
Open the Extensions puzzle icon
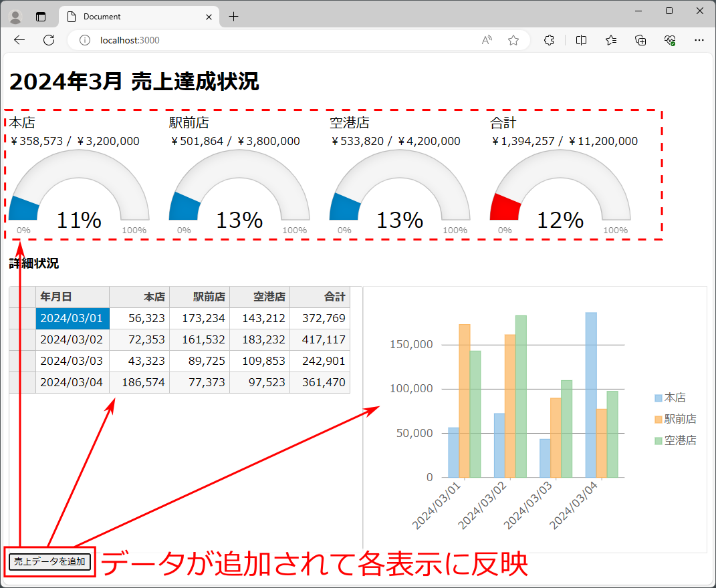click(x=549, y=40)
